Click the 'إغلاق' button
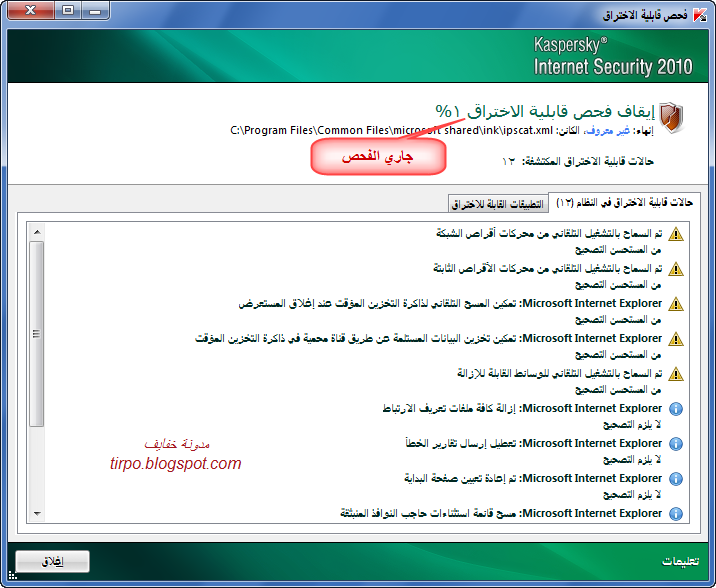Viewport: 716px width, 588px height. click(53, 562)
